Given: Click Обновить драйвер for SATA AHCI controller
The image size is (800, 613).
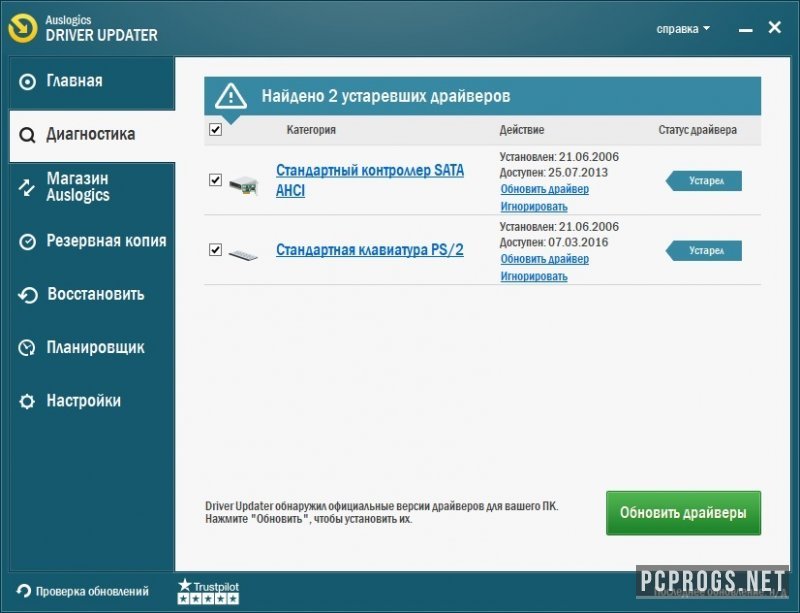Looking at the screenshot, I should (x=544, y=189).
